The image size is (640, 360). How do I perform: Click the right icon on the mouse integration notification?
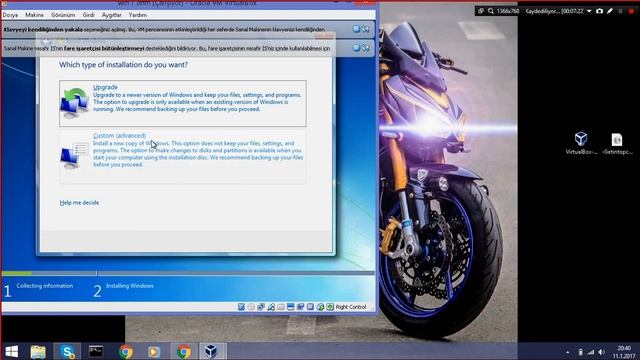tap(366, 48)
